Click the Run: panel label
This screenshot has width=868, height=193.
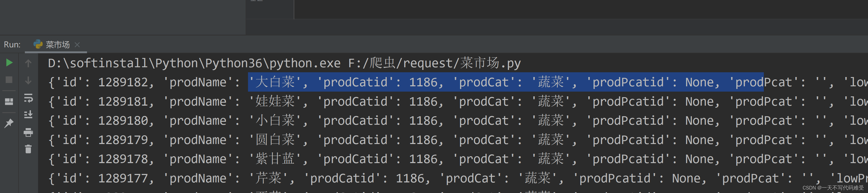[12, 44]
